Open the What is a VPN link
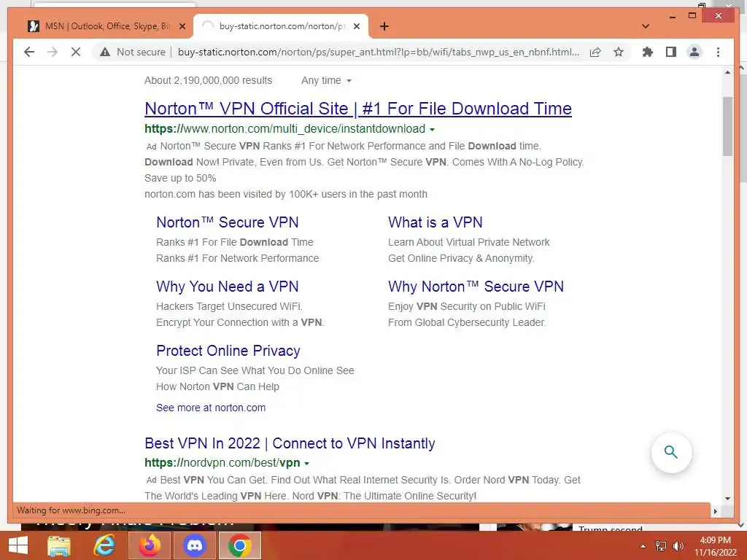Image resolution: width=747 pixels, height=560 pixels. tap(435, 222)
